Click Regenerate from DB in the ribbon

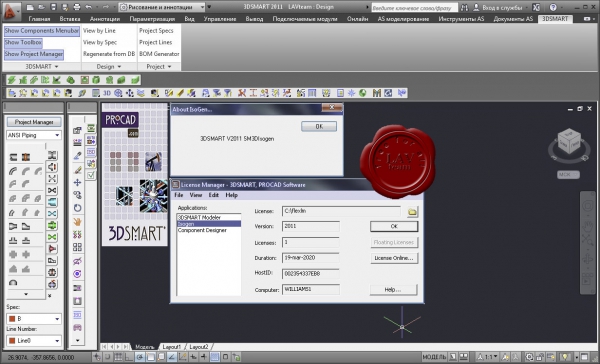[109, 54]
